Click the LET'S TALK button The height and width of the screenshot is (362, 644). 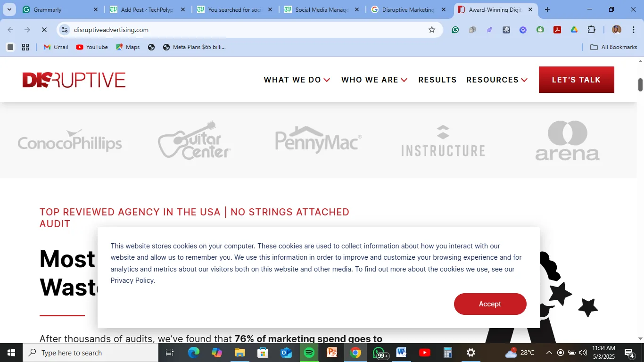click(x=576, y=80)
